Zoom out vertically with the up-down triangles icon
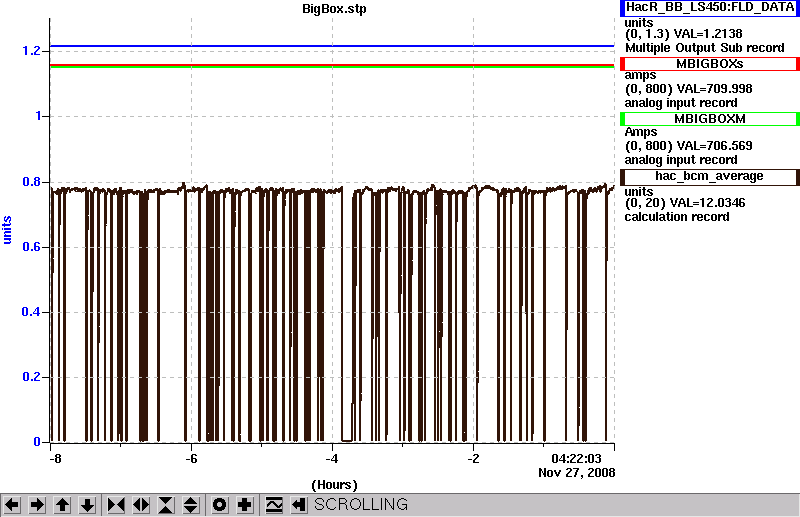Image resolution: width=800 pixels, height=517 pixels. coord(191,505)
